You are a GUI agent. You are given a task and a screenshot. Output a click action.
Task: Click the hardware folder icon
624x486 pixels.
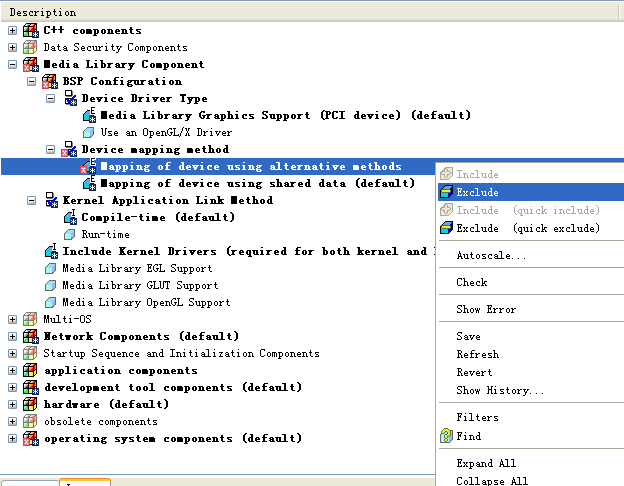tap(31, 404)
